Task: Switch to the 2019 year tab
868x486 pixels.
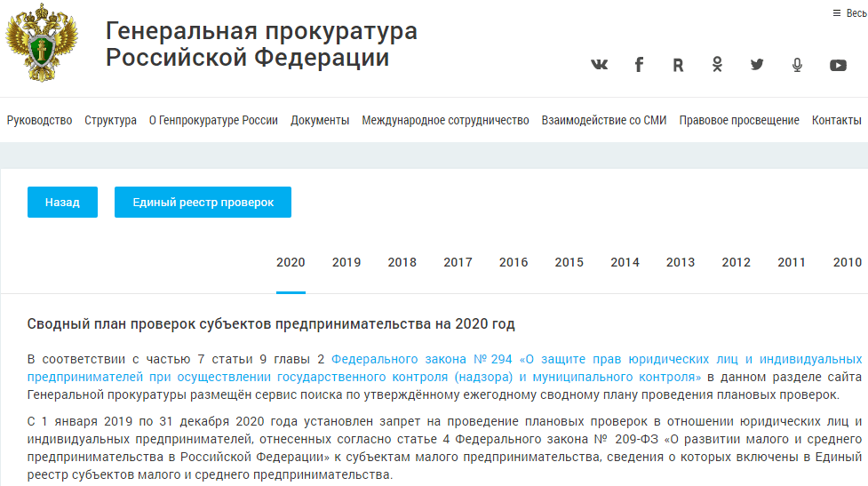Action: pos(346,262)
